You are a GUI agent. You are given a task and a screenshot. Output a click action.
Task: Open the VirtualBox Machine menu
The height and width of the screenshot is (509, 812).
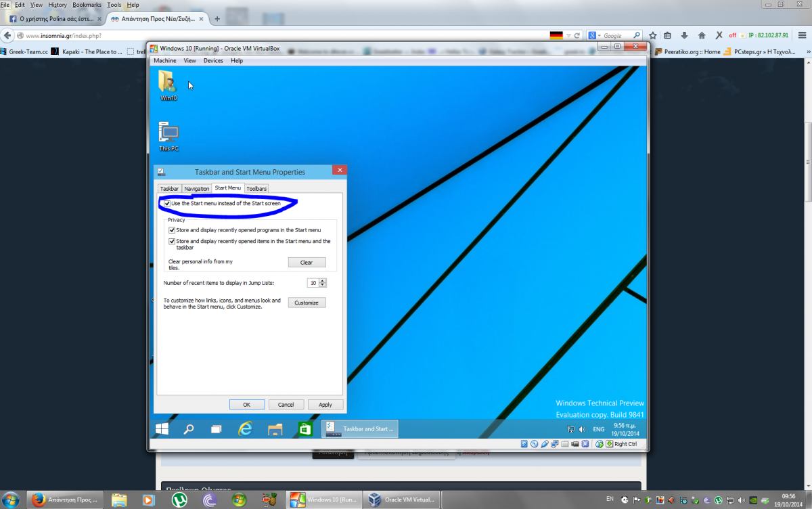pos(165,60)
